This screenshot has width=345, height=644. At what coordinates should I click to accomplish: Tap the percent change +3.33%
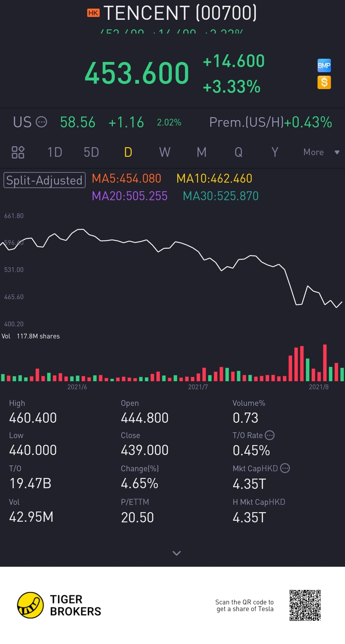(x=232, y=87)
